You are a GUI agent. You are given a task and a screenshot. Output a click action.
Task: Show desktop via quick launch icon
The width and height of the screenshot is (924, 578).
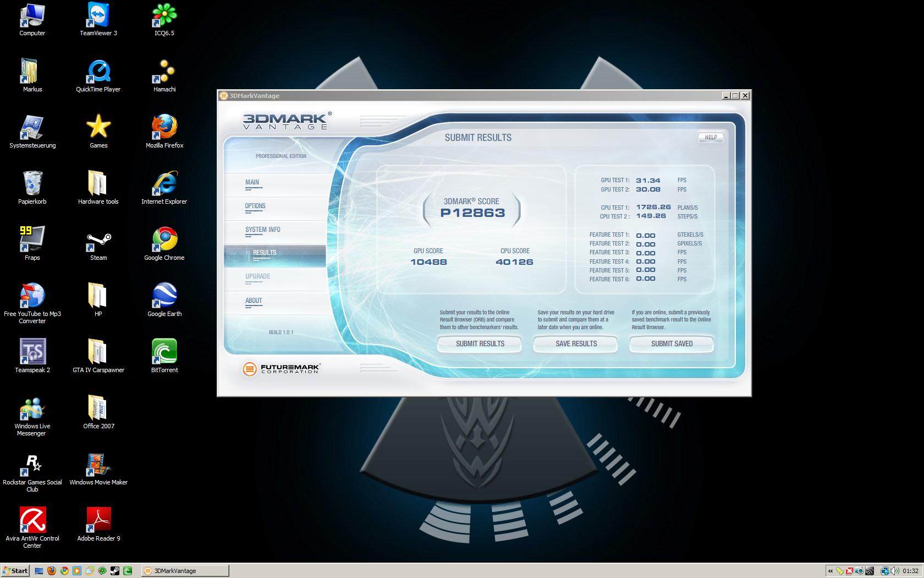[39, 571]
